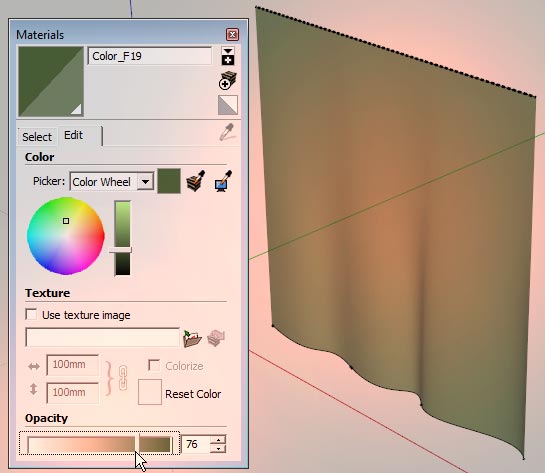Click the Create Material icon
The image size is (545, 473).
pyautogui.click(x=228, y=81)
